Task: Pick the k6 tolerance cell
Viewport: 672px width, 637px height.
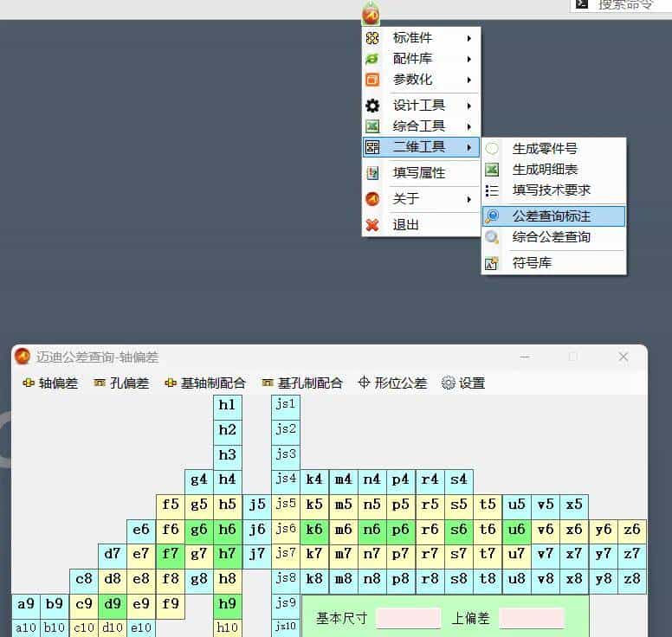Action: 314,530
